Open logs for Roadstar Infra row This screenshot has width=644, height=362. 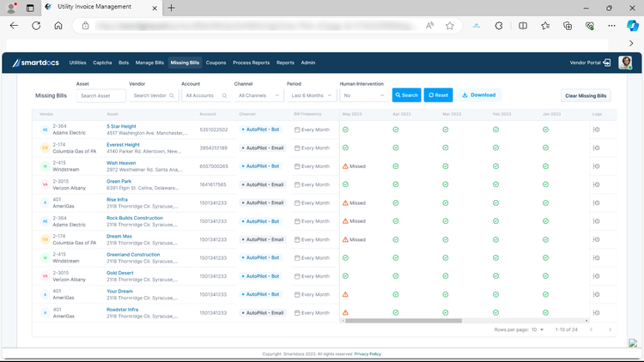[597, 313]
